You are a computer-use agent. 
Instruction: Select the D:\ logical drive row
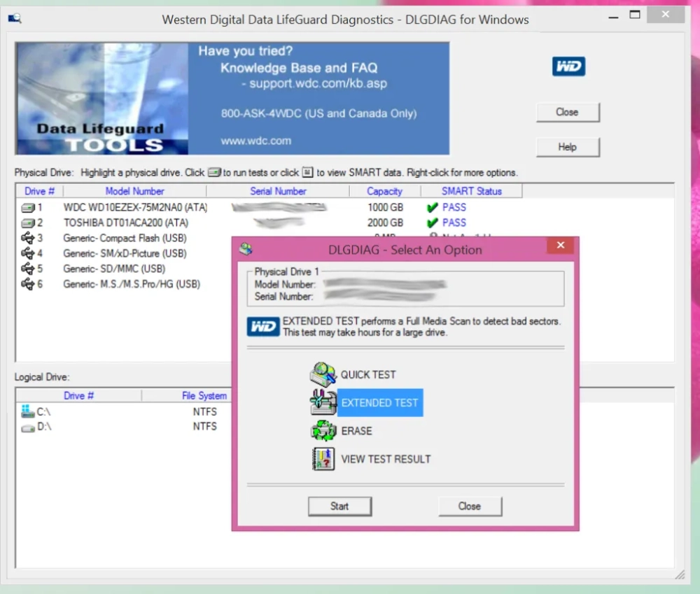click(x=124, y=427)
